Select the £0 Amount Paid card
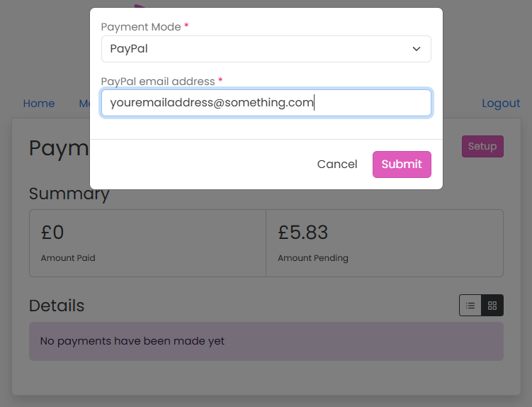Viewport: 532px width, 407px height. point(147,242)
